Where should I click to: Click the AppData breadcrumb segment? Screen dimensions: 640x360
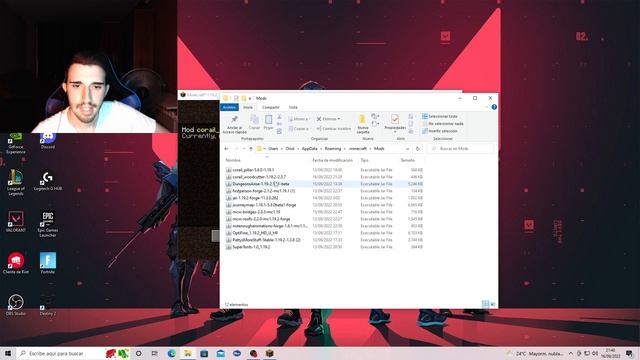[x=309, y=149]
